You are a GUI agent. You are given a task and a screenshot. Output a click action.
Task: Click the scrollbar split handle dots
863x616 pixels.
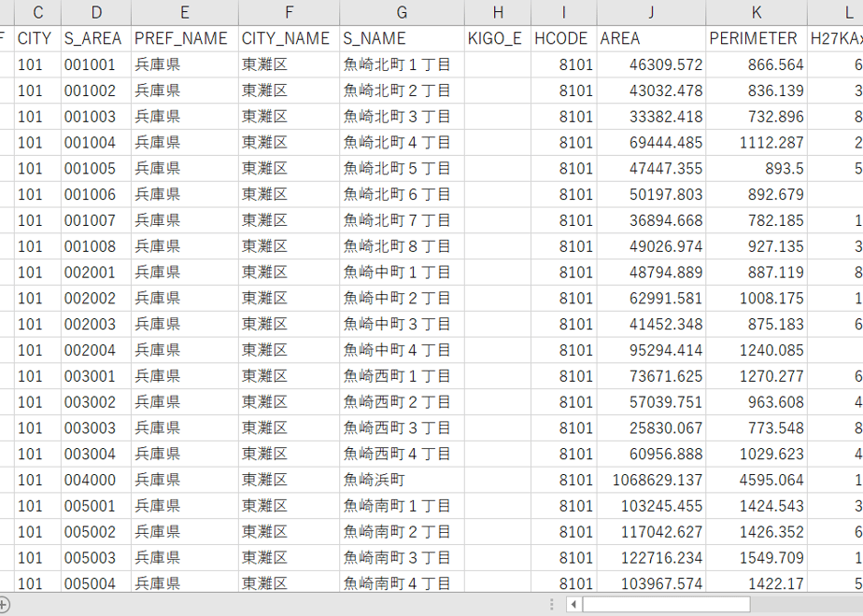(551, 605)
